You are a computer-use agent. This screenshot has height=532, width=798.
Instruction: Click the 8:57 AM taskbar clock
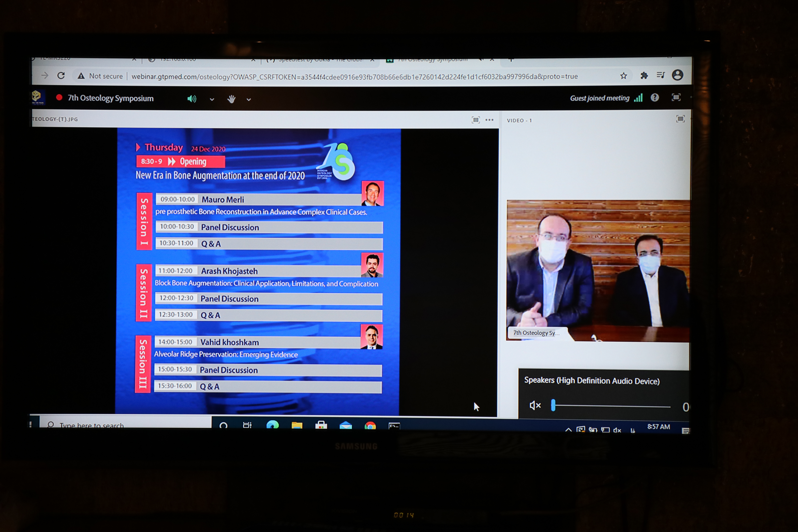659,427
